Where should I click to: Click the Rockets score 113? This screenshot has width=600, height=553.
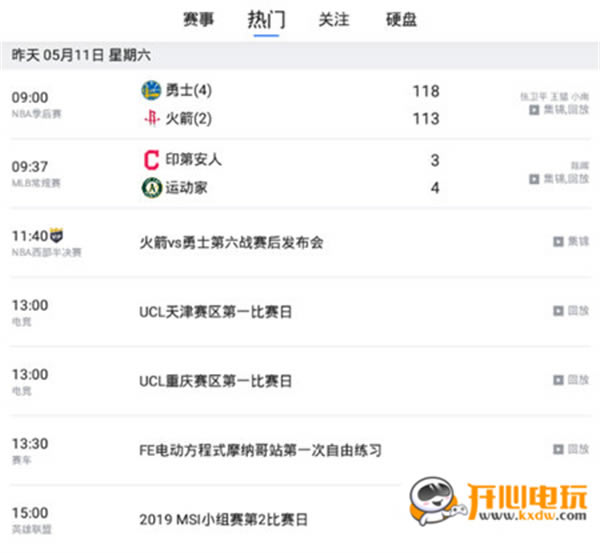point(426,119)
